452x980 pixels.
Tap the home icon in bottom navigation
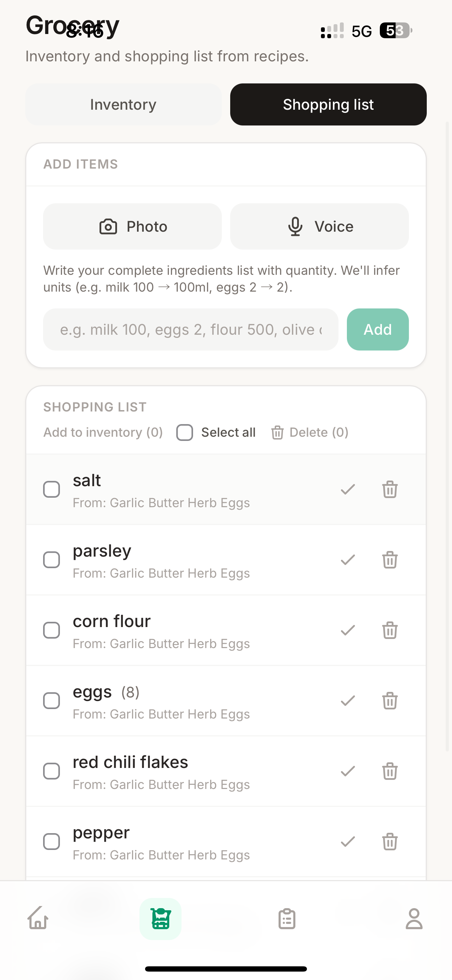38,919
